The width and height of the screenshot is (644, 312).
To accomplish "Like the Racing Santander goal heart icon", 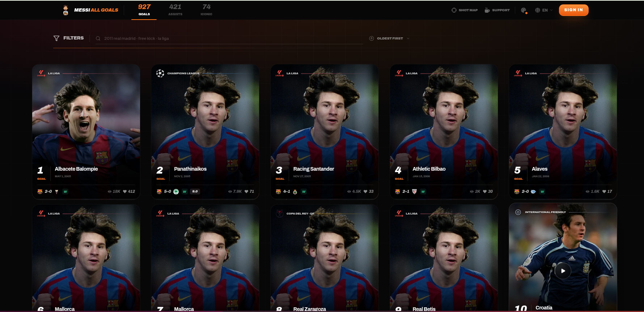I will tap(365, 192).
